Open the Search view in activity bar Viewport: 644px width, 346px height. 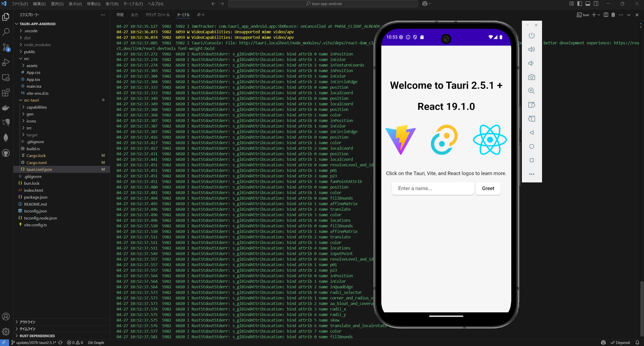click(6, 32)
